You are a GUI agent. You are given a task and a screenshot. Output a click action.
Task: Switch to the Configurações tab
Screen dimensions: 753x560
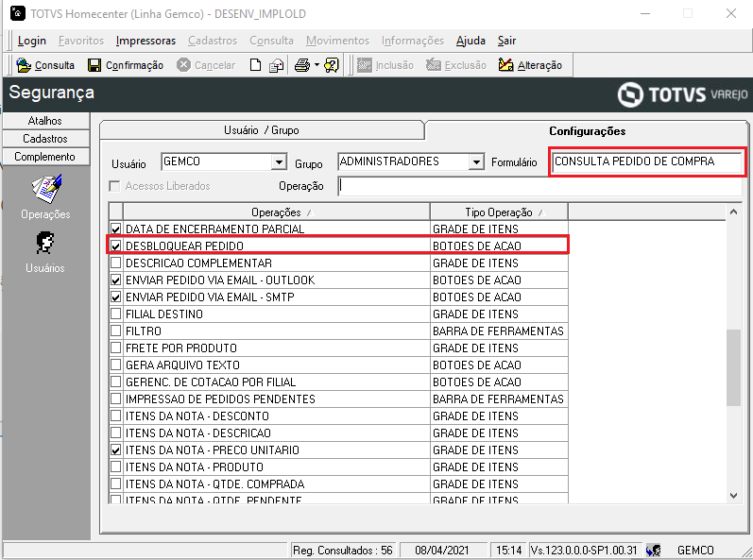[587, 130]
